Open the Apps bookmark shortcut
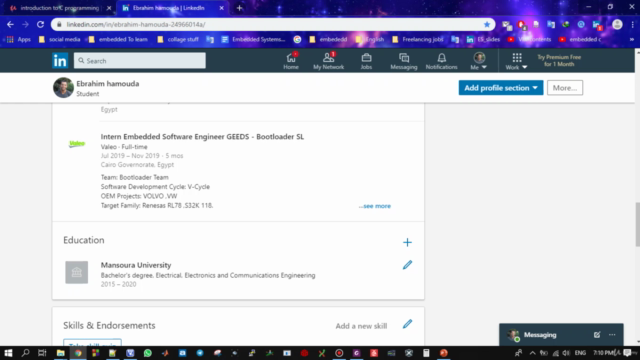 [19, 40]
